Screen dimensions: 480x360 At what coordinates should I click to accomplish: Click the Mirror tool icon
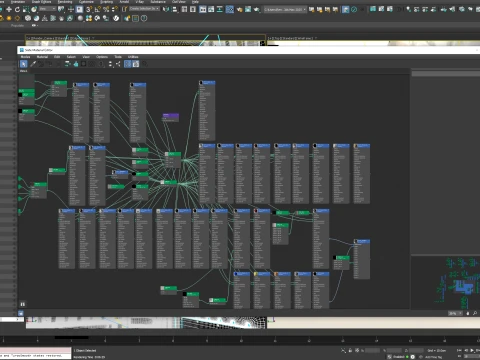coord(166,9)
